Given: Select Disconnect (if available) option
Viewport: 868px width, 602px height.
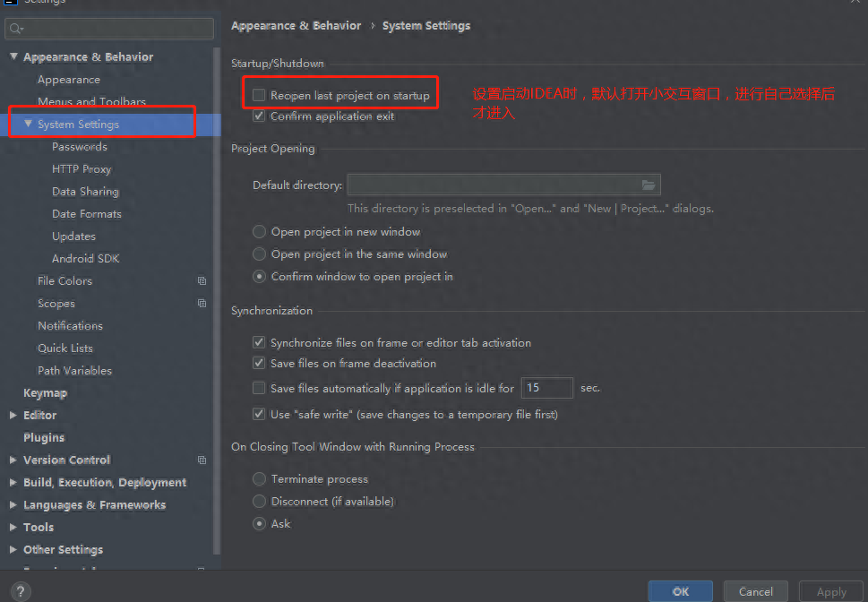Looking at the screenshot, I should [259, 501].
